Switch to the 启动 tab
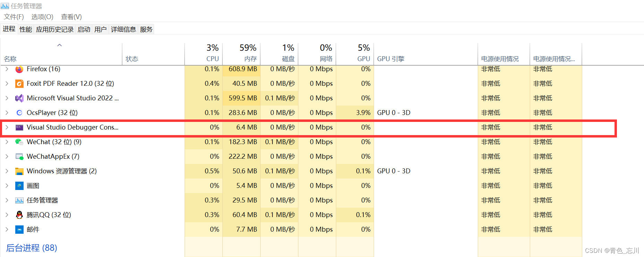 pyautogui.click(x=84, y=30)
